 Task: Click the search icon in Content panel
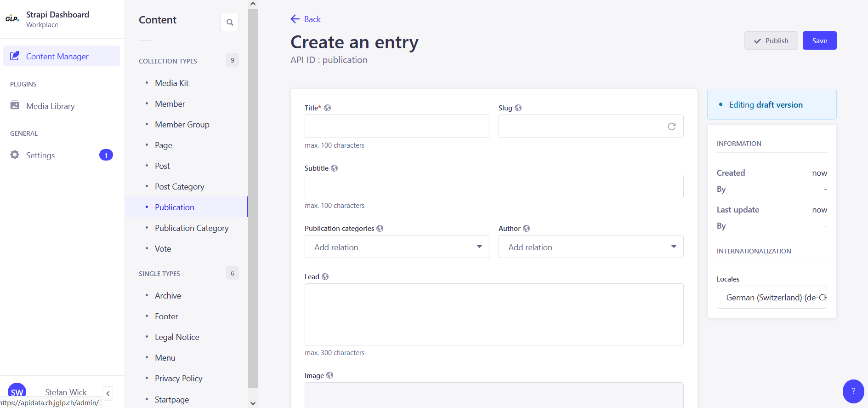click(x=230, y=22)
